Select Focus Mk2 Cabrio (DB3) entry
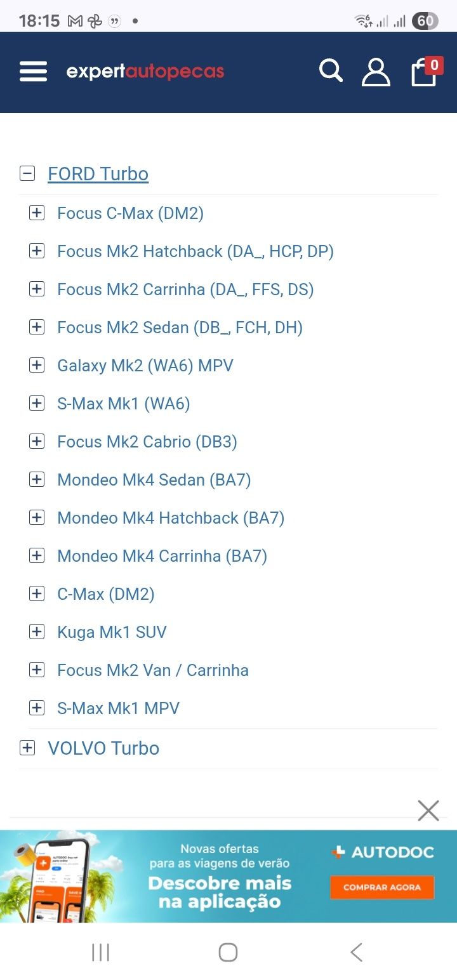This screenshot has height=980, width=457. pyautogui.click(x=147, y=442)
